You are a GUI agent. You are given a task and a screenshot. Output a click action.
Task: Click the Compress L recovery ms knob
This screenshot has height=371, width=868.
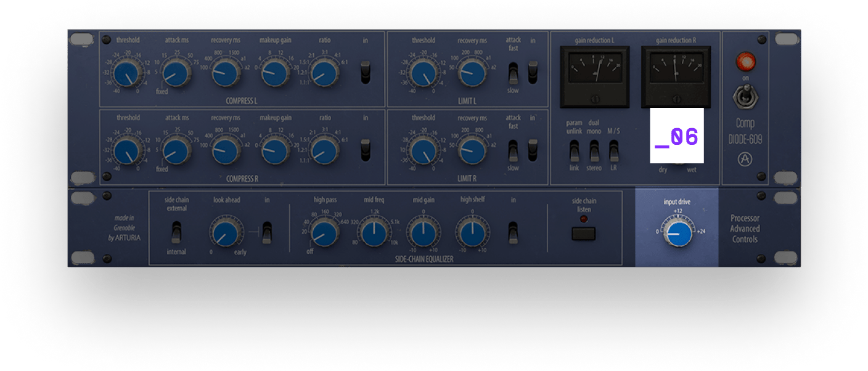(x=226, y=73)
